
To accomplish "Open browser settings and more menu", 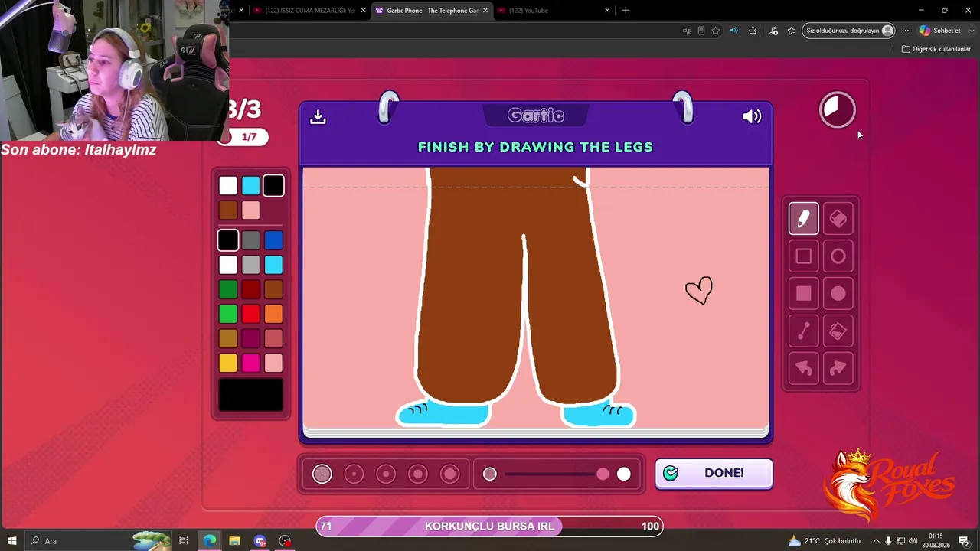I will [905, 31].
